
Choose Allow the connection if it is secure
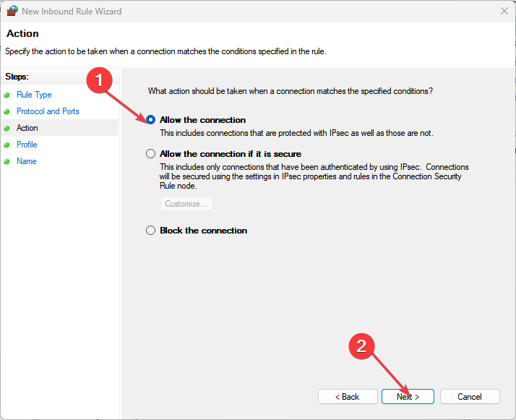click(x=150, y=154)
